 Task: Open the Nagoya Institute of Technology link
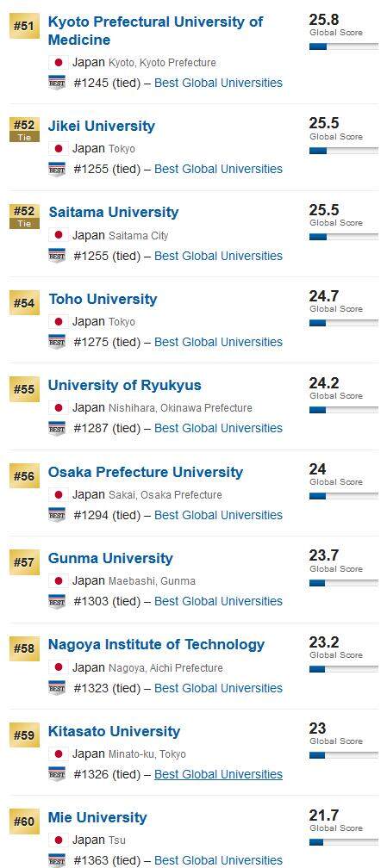tap(156, 645)
